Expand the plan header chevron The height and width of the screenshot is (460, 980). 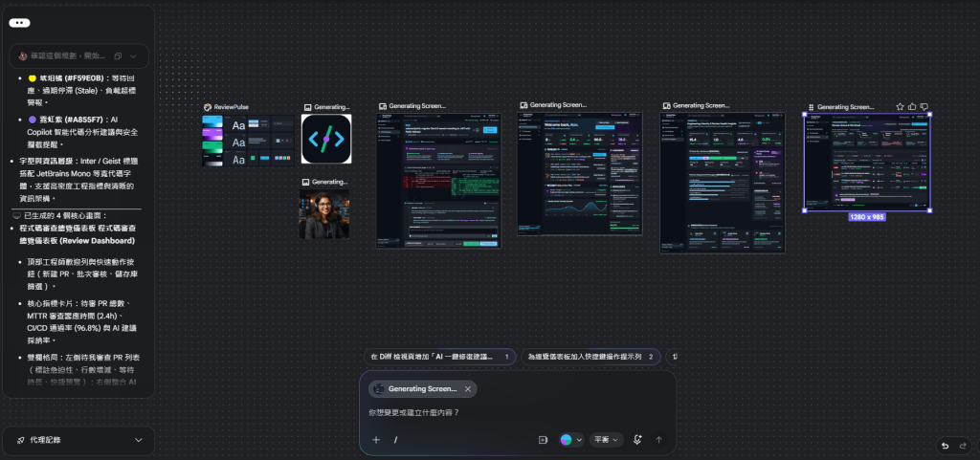pos(133,56)
